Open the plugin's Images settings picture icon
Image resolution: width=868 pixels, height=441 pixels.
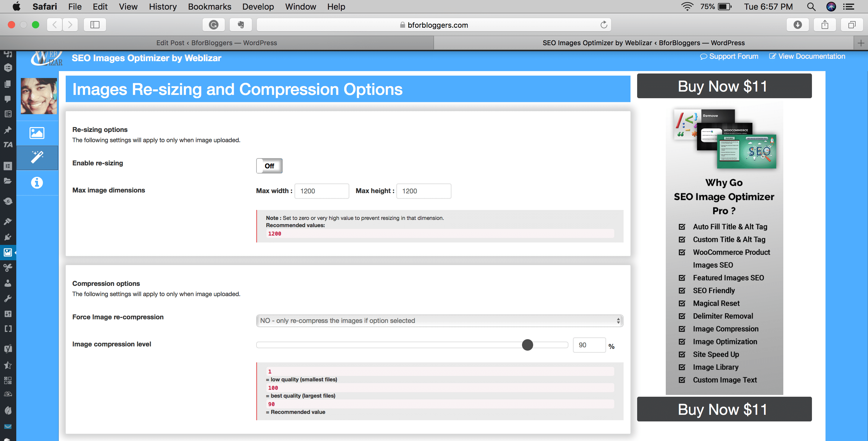coord(37,133)
